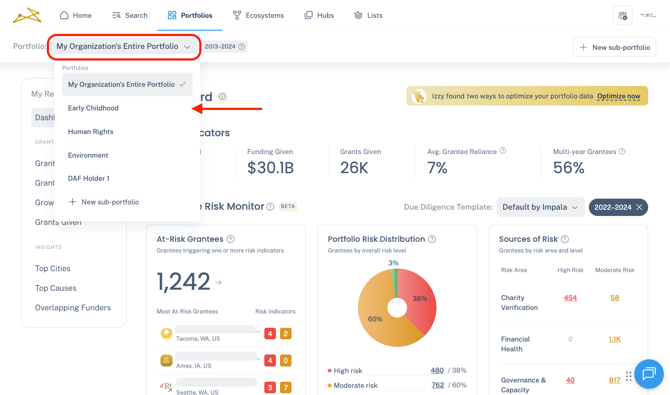Collapse the portfolio selector dropdown
This screenshot has height=395, width=670.
point(123,47)
